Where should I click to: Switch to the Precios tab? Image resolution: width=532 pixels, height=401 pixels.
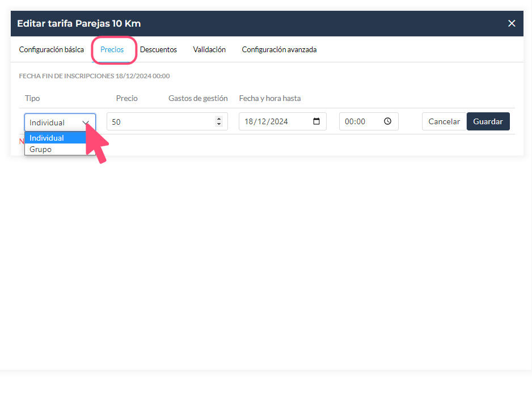[x=112, y=49]
